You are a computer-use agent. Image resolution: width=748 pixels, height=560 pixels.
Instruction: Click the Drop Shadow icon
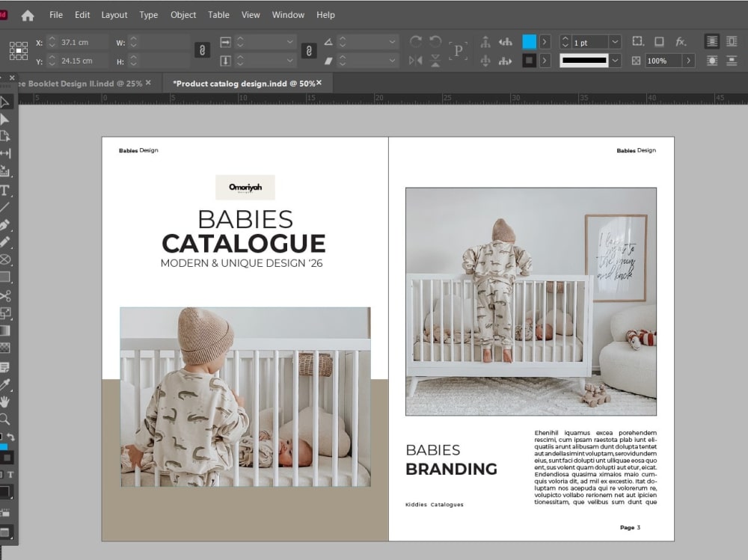[x=659, y=42]
